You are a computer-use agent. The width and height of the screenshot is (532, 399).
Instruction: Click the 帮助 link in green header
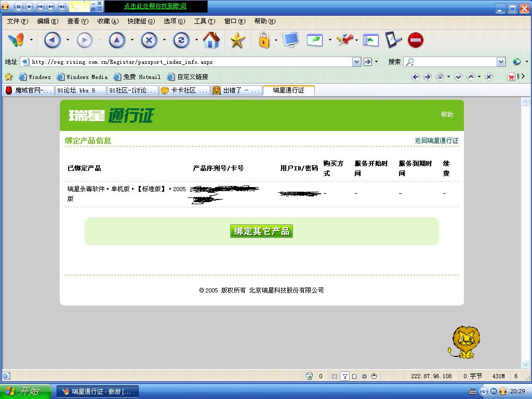(x=447, y=114)
